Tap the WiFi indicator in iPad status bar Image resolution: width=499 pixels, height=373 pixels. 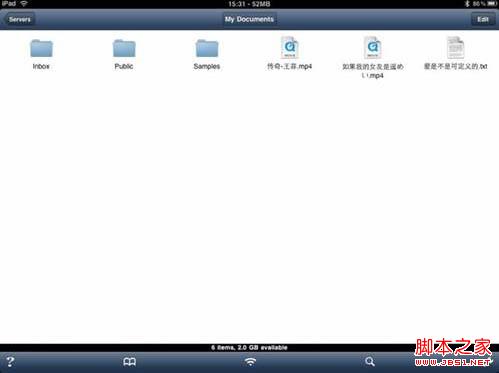tap(24, 4)
